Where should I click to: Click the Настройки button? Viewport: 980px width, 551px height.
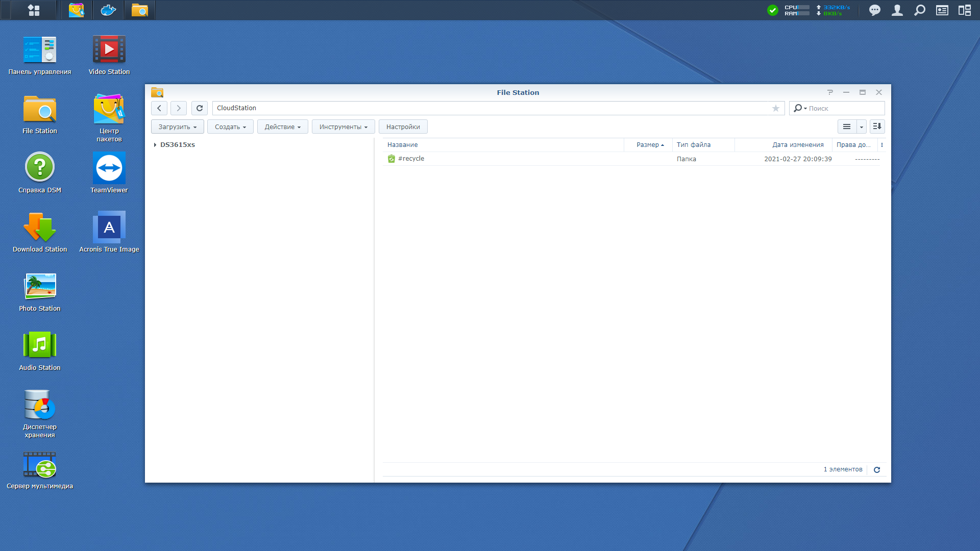(x=403, y=127)
